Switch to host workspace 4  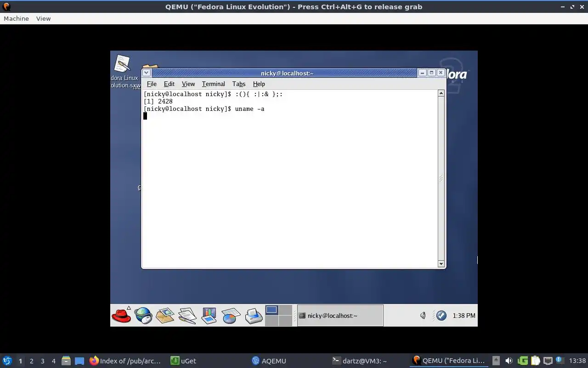[x=53, y=361]
